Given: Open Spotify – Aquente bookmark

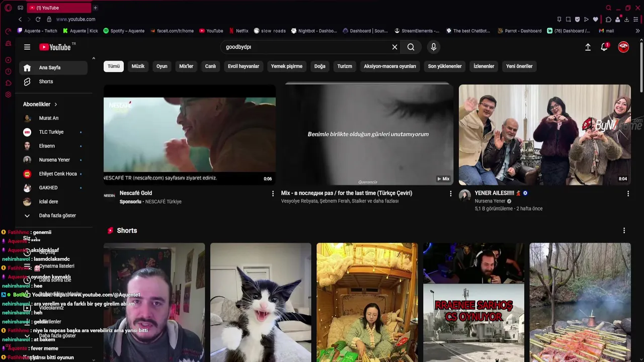Looking at the screenshot, I should coord(124,31).
